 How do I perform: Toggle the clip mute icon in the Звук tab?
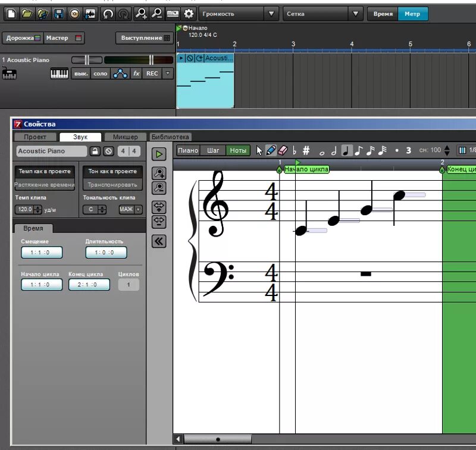pos(108,151)
